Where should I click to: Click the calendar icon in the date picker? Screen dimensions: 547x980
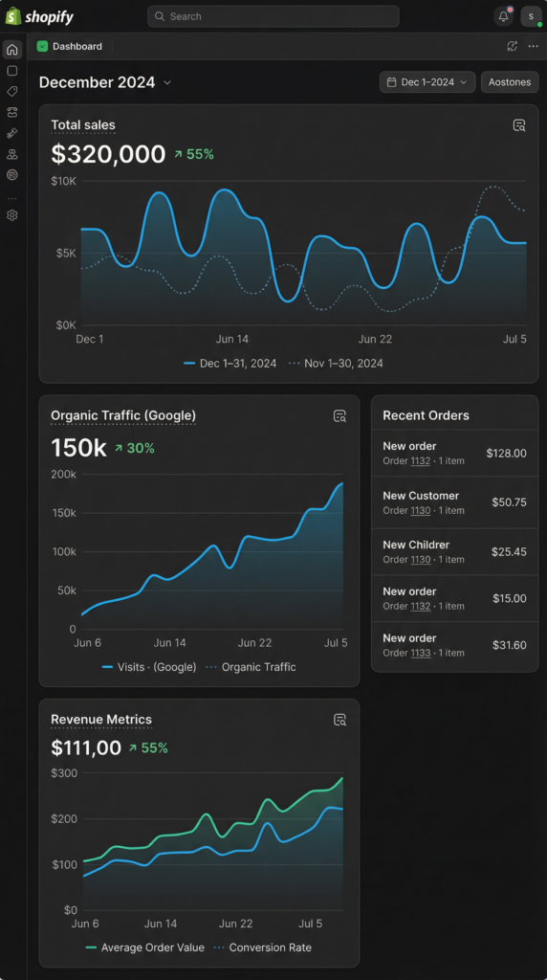point(392,82)
